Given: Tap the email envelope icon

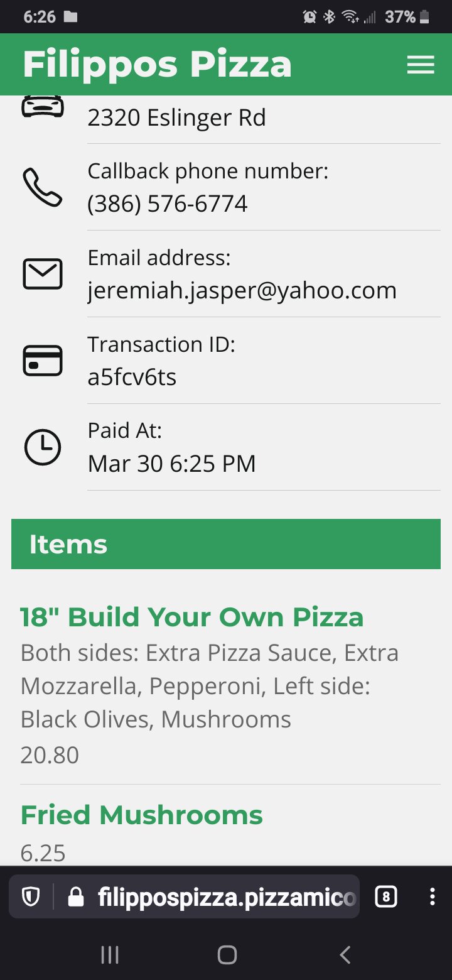Looking at the screenshot, I should tap(43, 274).
